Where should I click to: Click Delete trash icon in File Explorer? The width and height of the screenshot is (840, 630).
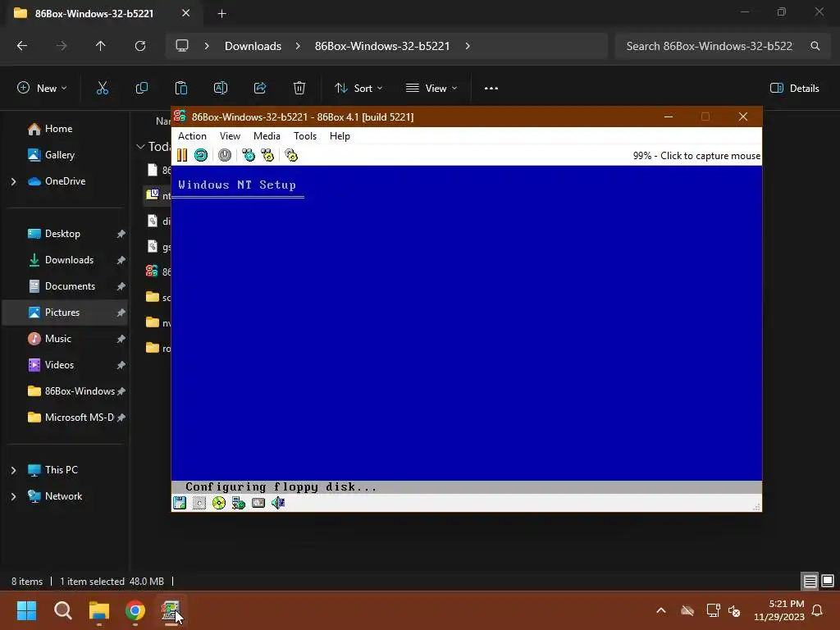point(299,89)
